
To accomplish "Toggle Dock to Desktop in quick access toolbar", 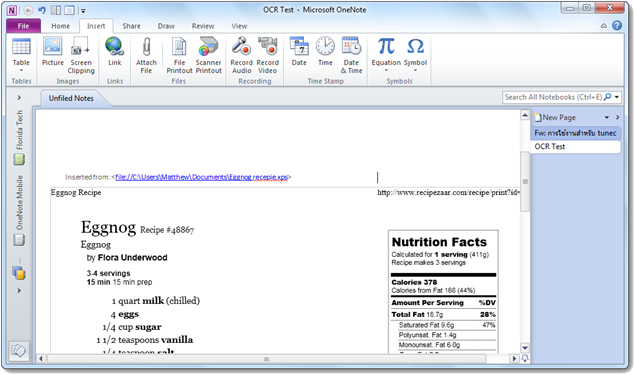I will coord(56,10).
